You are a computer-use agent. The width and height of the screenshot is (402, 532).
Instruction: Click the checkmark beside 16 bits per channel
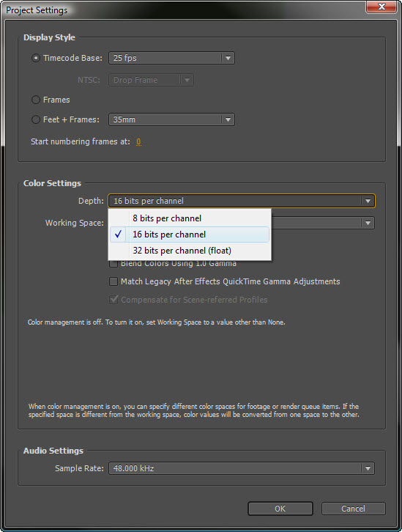(x=118, y=234)
